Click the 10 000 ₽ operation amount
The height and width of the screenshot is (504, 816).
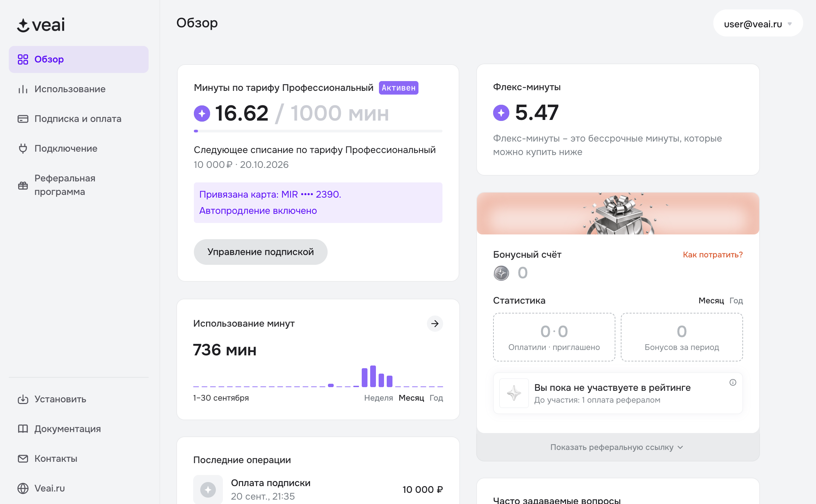click(x=423, y=489)
